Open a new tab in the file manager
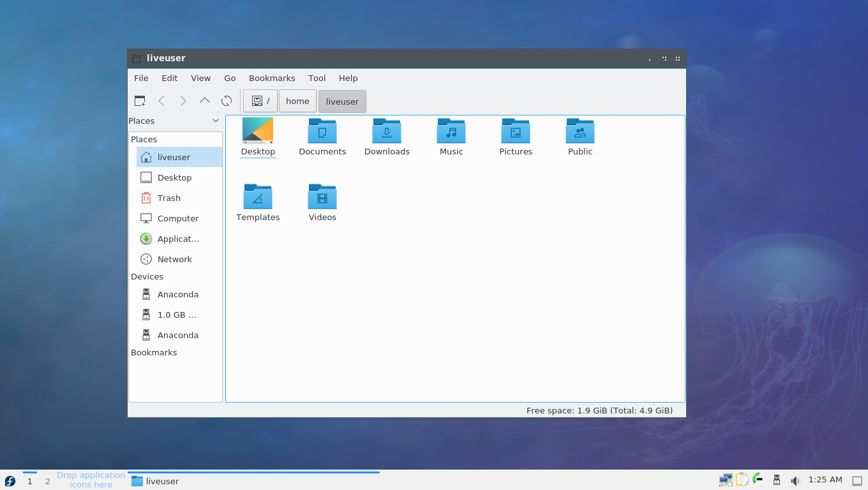 pyautogui.click(x=140, y=100)
